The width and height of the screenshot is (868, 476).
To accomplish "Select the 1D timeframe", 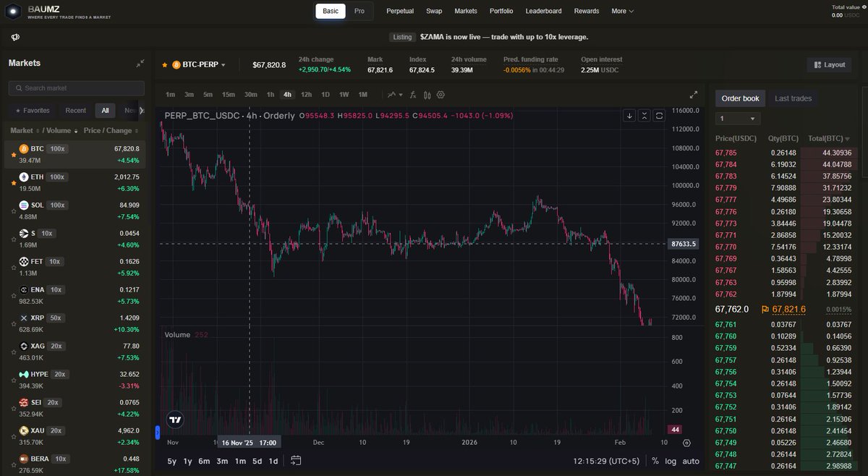I will pos(325,95).
